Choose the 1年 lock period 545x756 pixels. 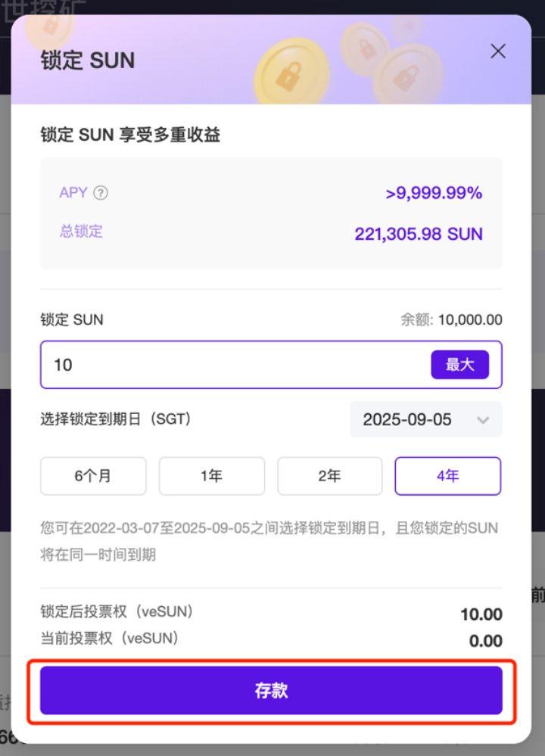[x=211, y=476]
